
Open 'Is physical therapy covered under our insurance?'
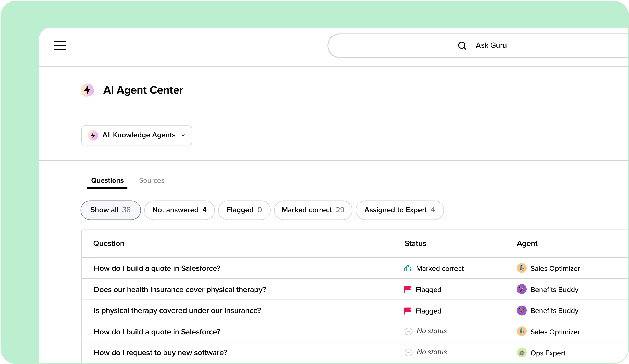pyautogui.click(x=177, y=310)
